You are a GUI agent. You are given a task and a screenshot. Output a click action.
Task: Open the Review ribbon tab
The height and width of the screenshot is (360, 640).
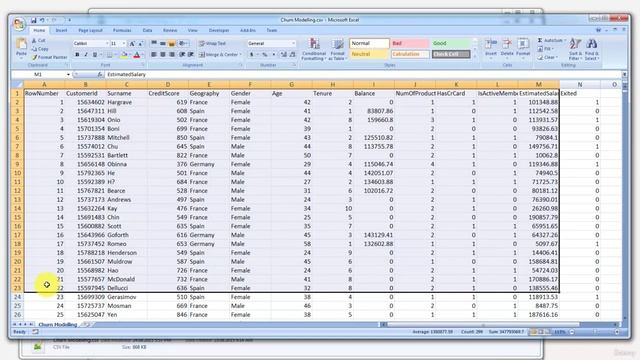[170, 30]
